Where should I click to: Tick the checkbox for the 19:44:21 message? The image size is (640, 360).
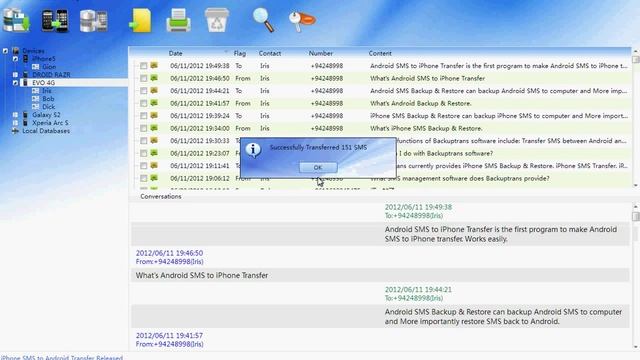click(x=144, y=91)
